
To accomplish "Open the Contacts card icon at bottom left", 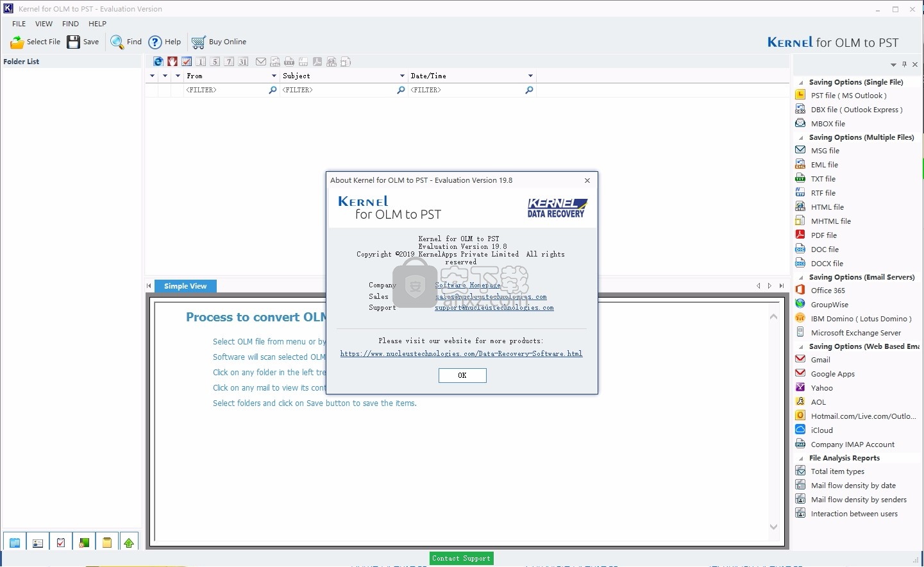I will click(38, 543).
